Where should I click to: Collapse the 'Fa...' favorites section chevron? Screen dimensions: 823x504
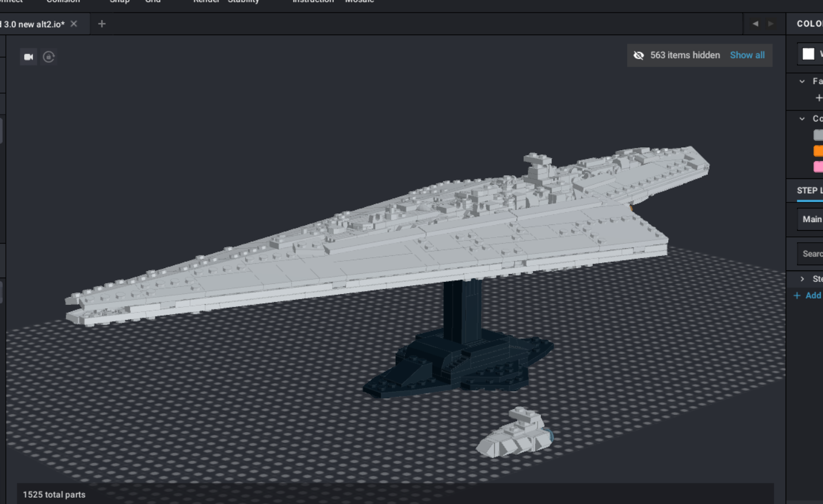tap(802, 81)
